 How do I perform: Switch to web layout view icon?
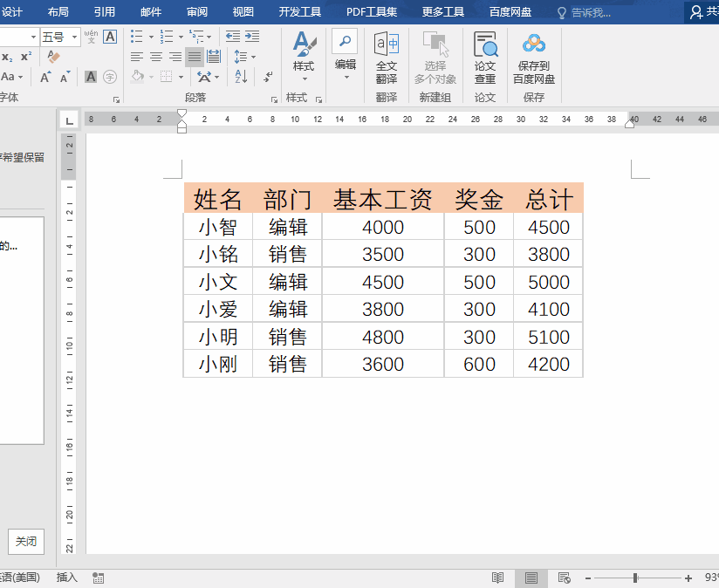click(564, 578)
